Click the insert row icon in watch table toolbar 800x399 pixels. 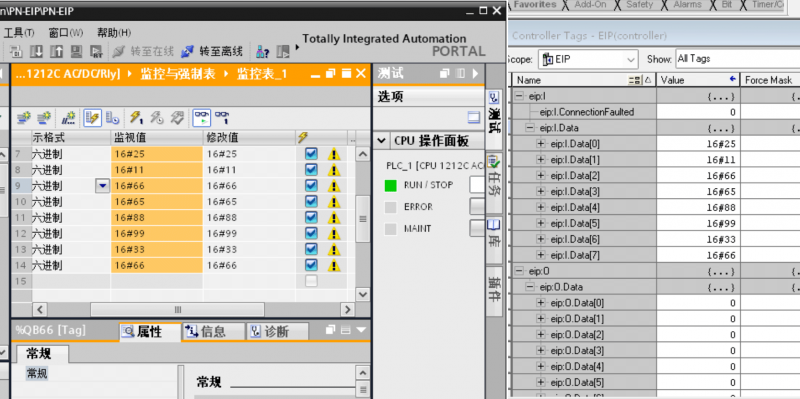pyautogui.click(x=23, y=118)
